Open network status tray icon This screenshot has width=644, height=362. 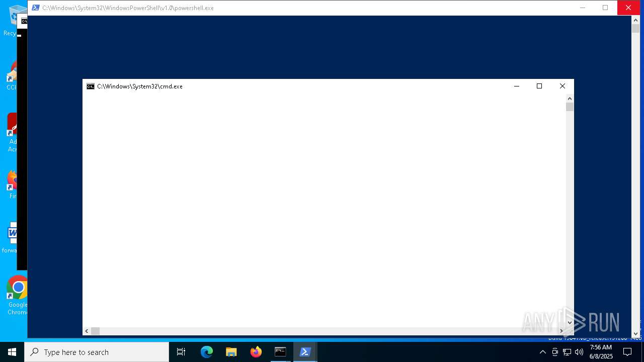pos(567,352)
